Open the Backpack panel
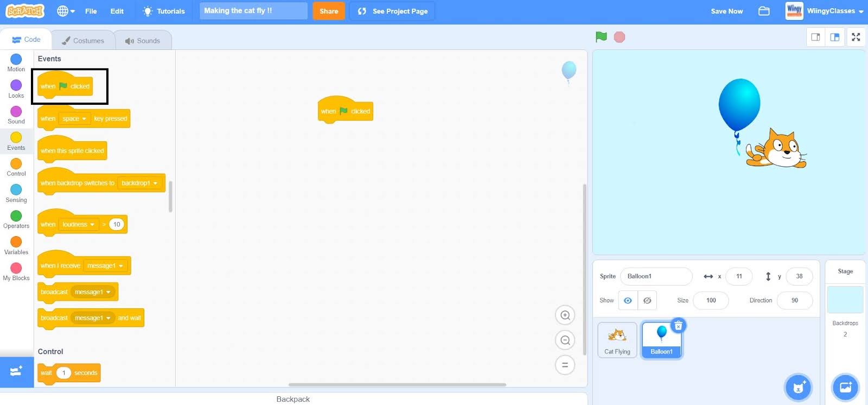The image size is (868, 405). (293, 399)
